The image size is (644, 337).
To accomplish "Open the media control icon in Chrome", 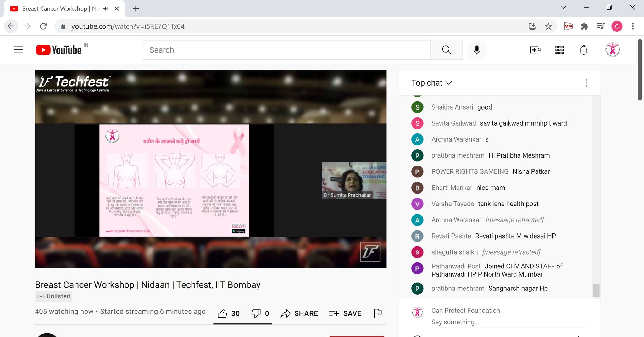I will pos(601,26).
